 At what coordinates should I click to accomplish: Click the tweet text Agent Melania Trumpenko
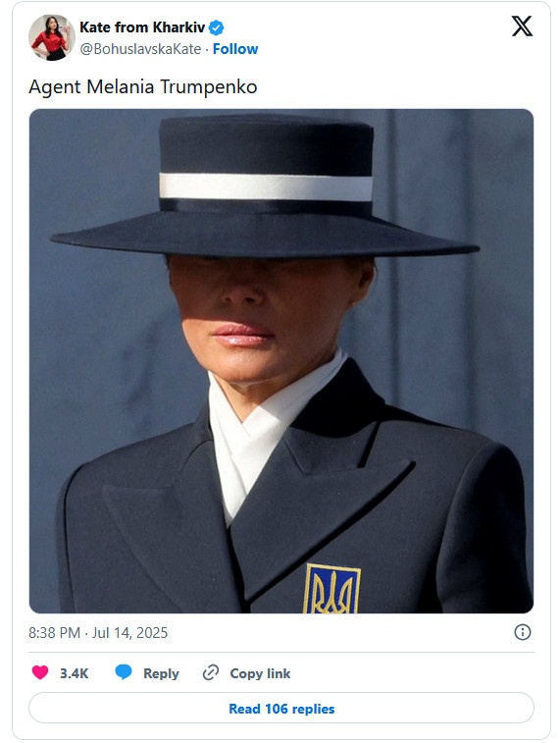click(x=142, y=87)
